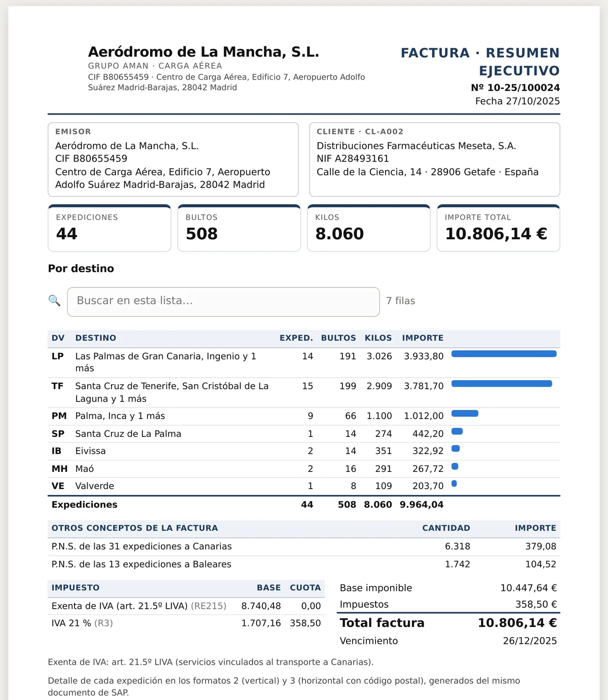Click the client NIF A28493161

pyautogui.click(x=353, y=159)
